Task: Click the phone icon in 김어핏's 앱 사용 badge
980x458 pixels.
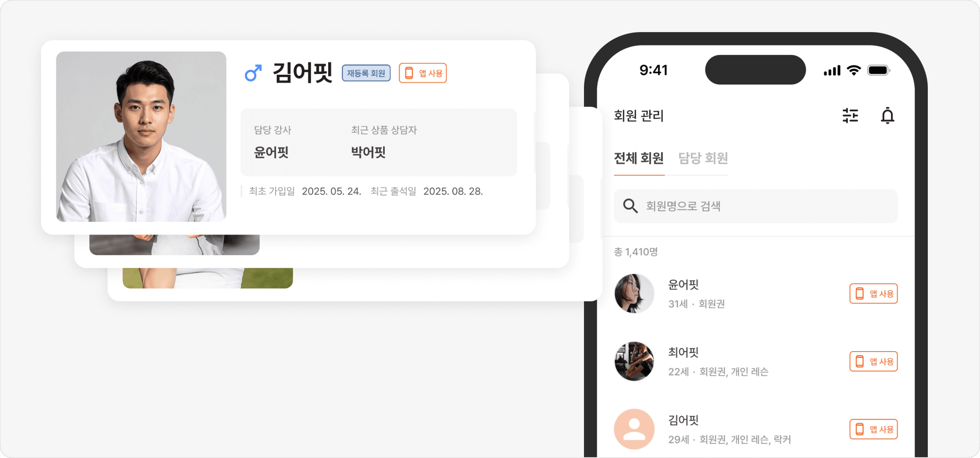Action: [409, 73]
